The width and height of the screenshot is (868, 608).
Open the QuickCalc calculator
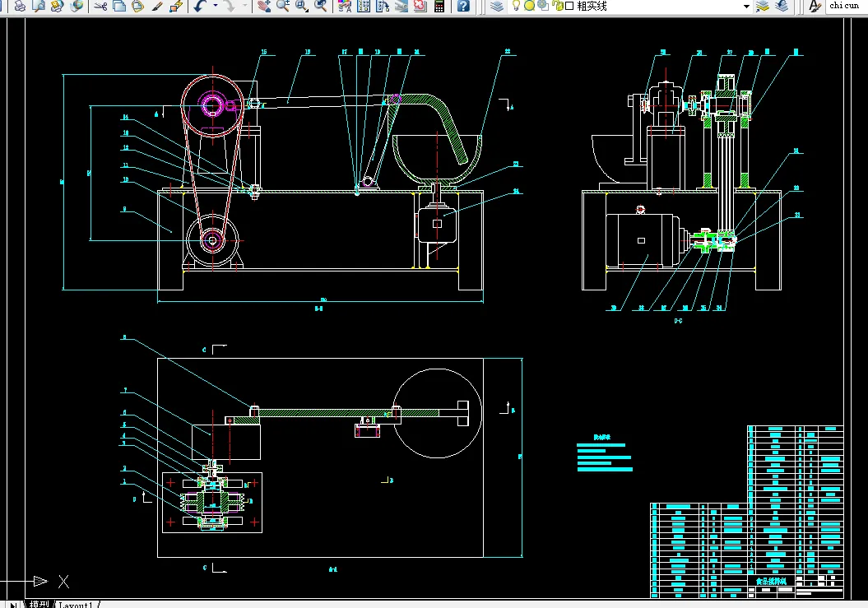(439, 6)
